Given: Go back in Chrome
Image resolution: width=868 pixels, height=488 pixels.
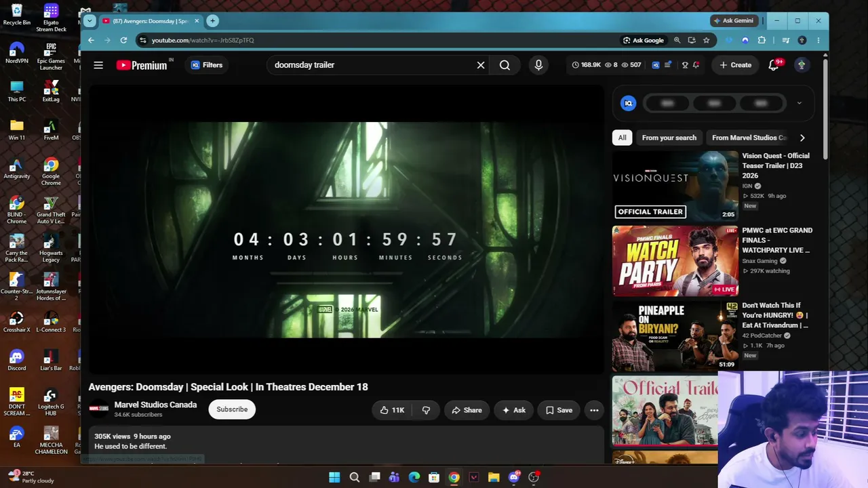Looking at the screenshot, I should (x=91, y=40).
